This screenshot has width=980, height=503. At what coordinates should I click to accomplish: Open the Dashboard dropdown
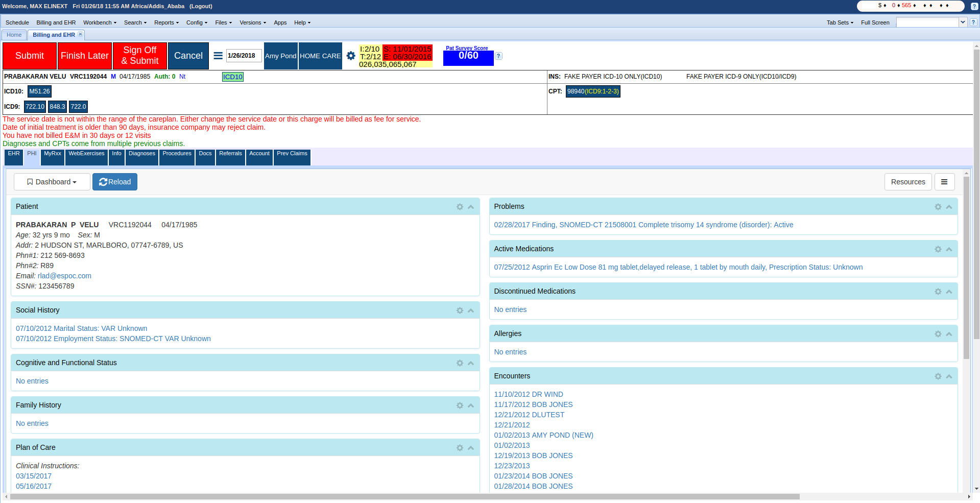click(52, 182)
